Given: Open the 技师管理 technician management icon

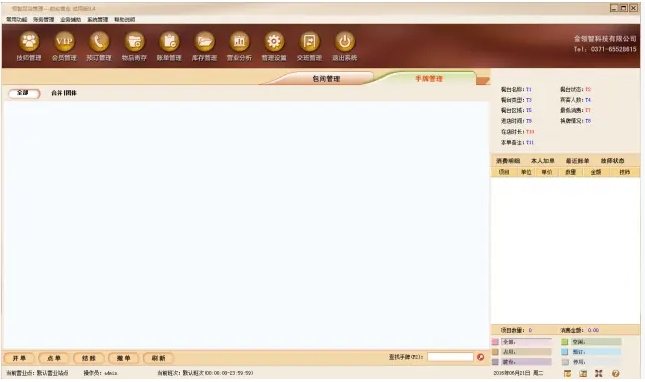Looking at the screenshot, I should [29, 42].
